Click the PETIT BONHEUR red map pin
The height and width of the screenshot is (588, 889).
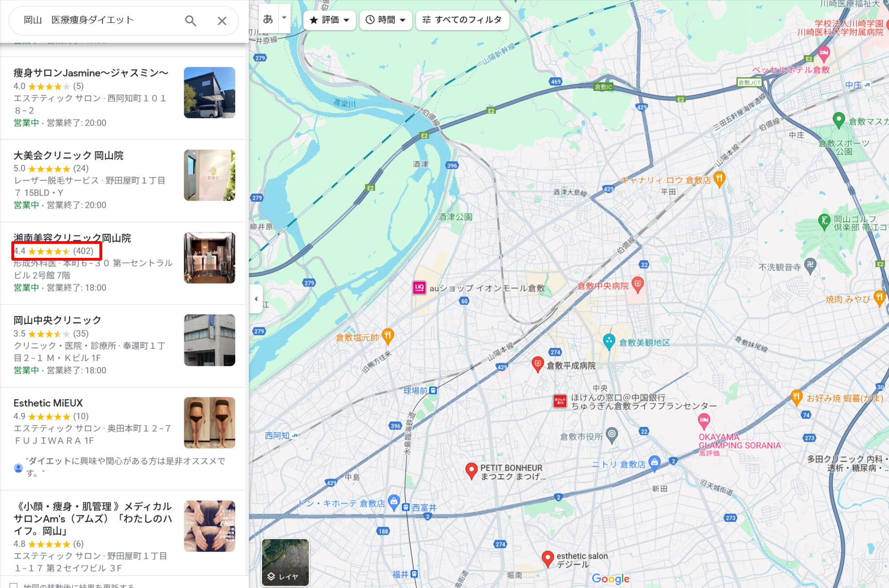coord(471,471)
